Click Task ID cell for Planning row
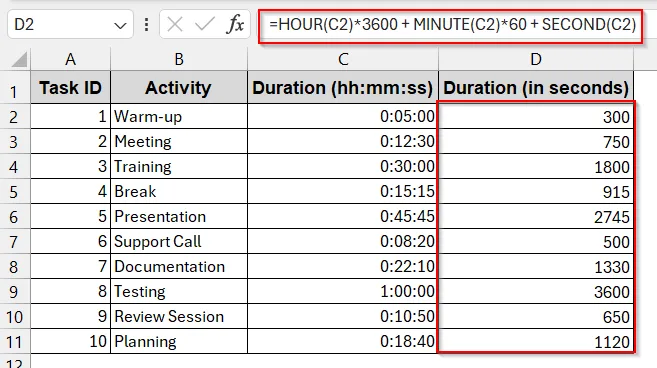 coord(70,342)
